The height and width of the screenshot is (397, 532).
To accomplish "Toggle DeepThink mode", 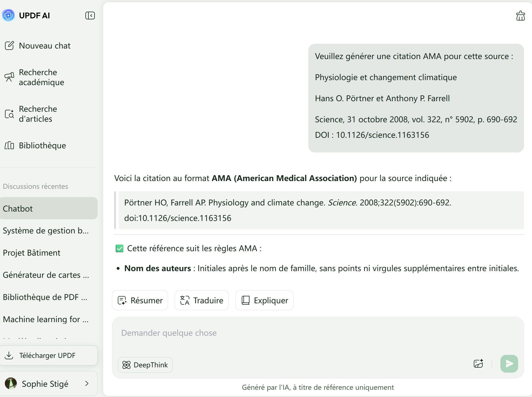I will (145, 365).
